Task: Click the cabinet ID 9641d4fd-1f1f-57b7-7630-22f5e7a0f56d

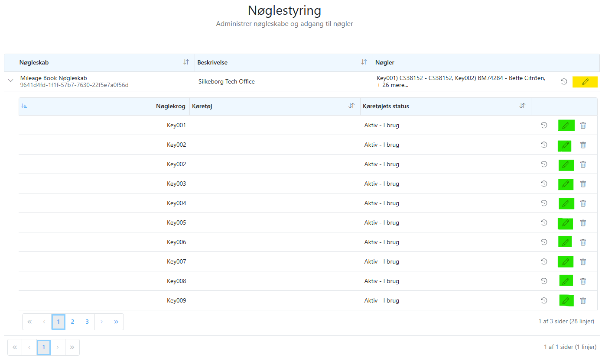Action: tap(75, 85)
